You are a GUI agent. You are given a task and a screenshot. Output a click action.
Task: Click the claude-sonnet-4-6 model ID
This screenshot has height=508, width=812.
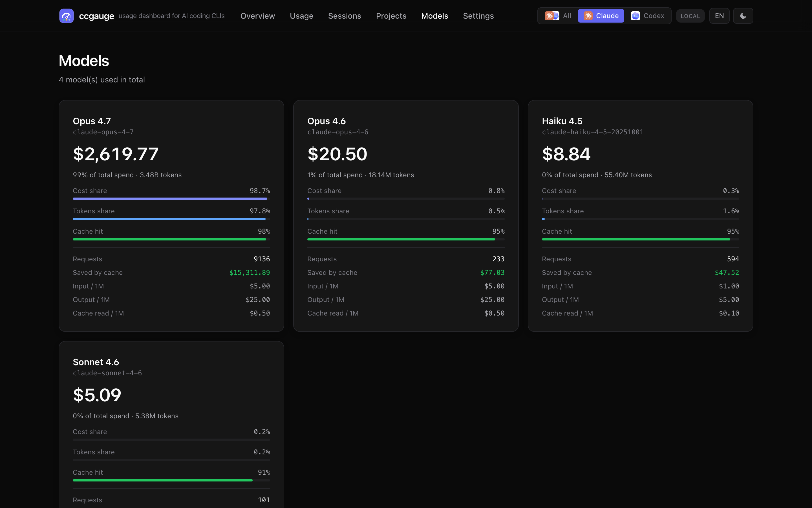pyautogui.click(x=107, y=373)
